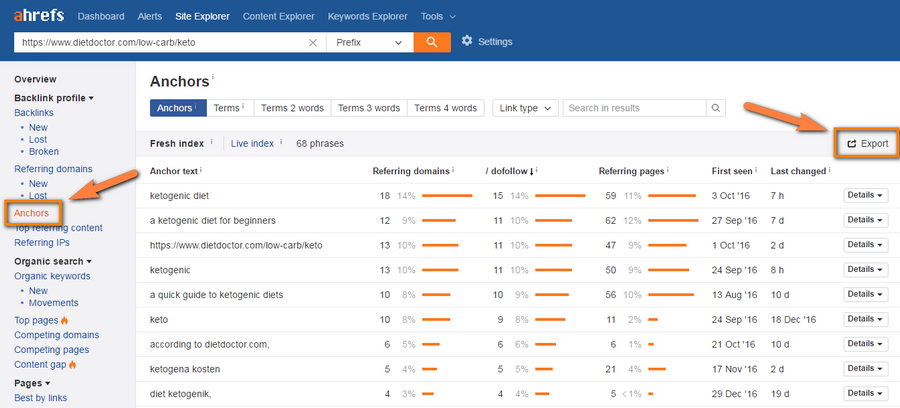The height and width of the screenshot is (408, 900).
Task: Click the info icon next to Anchors heading
Action: 212,76
